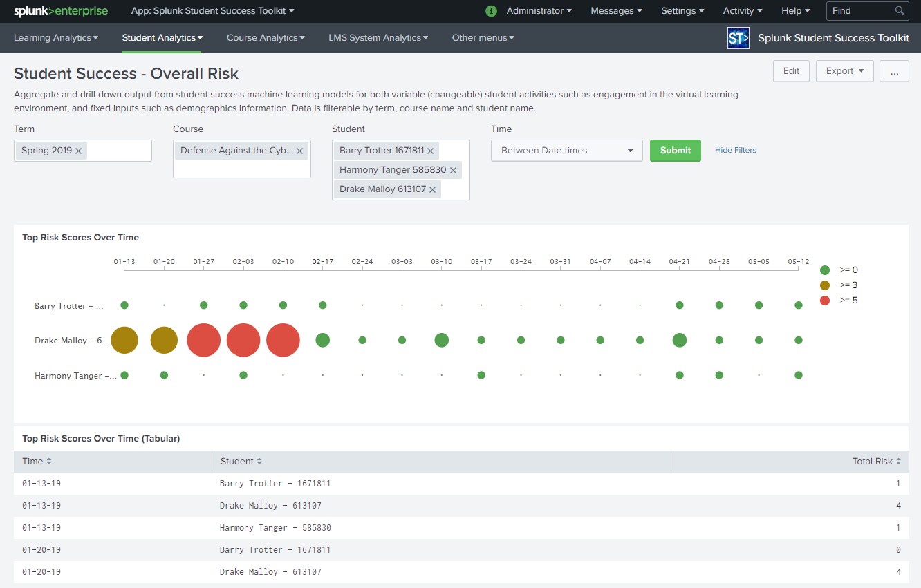Image resolution: width=921 pixels, height=588 pixels.
Task: Click Drake Malloy's red bubble at 01-27
Action: (204, 340)
